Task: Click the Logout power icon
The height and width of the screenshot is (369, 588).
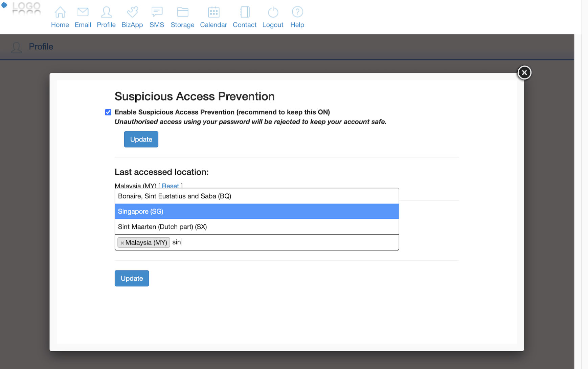Action: tap(273, 12)
